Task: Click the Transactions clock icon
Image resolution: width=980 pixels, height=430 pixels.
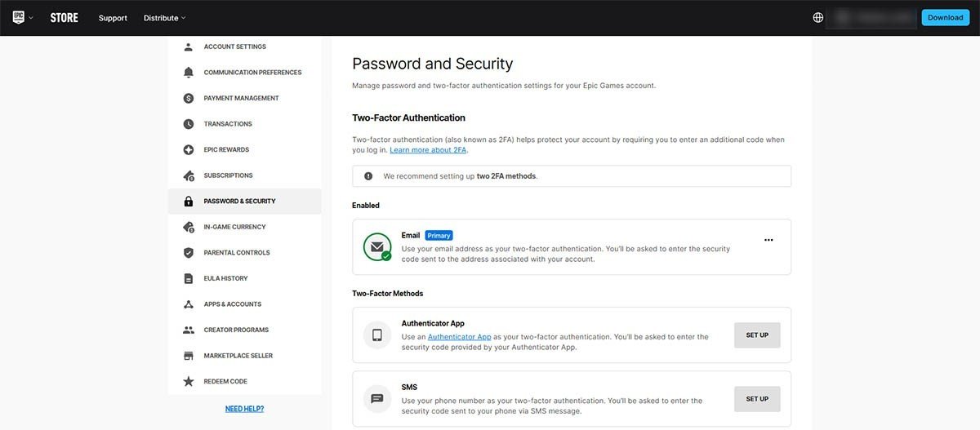Action: click(189, 124)
